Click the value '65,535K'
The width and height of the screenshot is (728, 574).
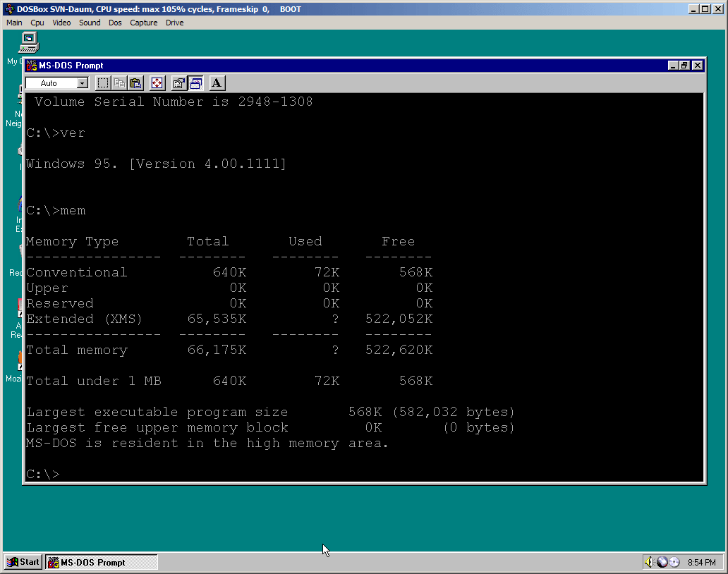coord(217,319)
